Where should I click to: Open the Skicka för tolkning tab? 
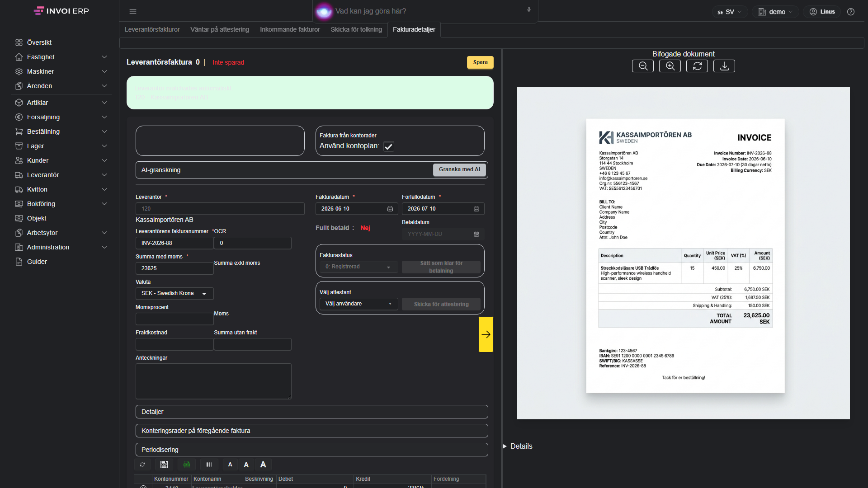(356, 29)
